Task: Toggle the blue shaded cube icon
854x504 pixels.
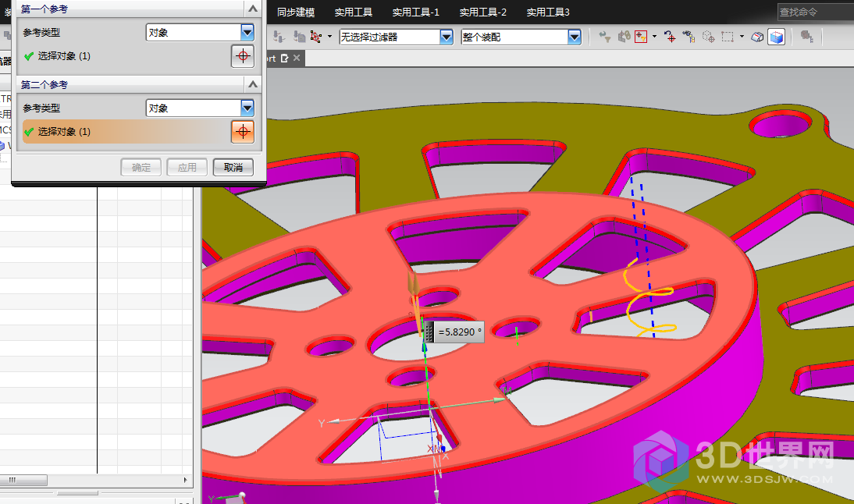Action: coord(776,37)
